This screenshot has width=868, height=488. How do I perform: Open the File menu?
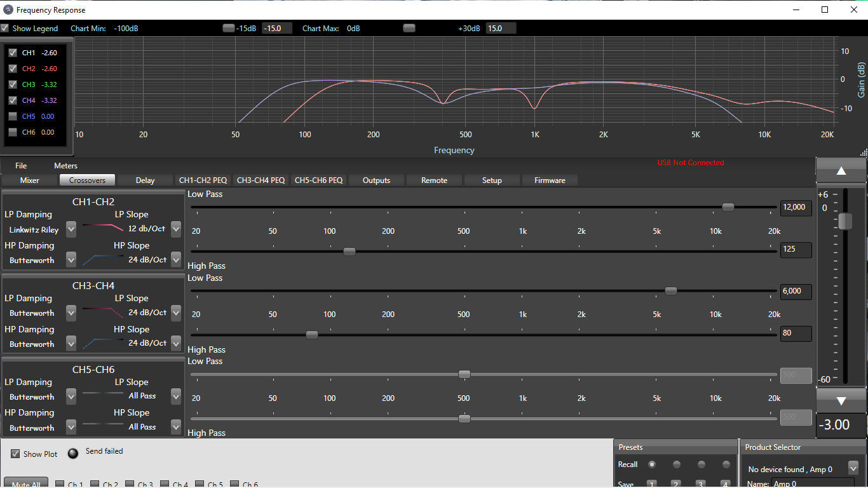21,166
